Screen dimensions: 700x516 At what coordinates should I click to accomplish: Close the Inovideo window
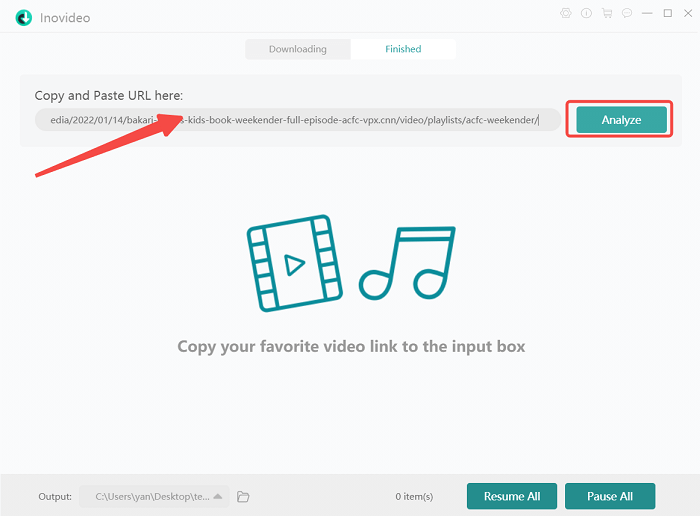(x=688, y=13)
